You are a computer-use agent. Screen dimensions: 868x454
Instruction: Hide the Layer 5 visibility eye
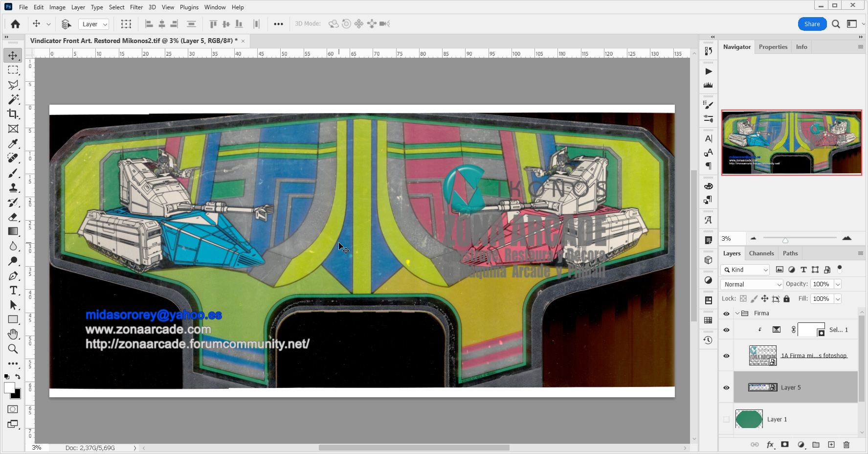(x=726, y=387)
